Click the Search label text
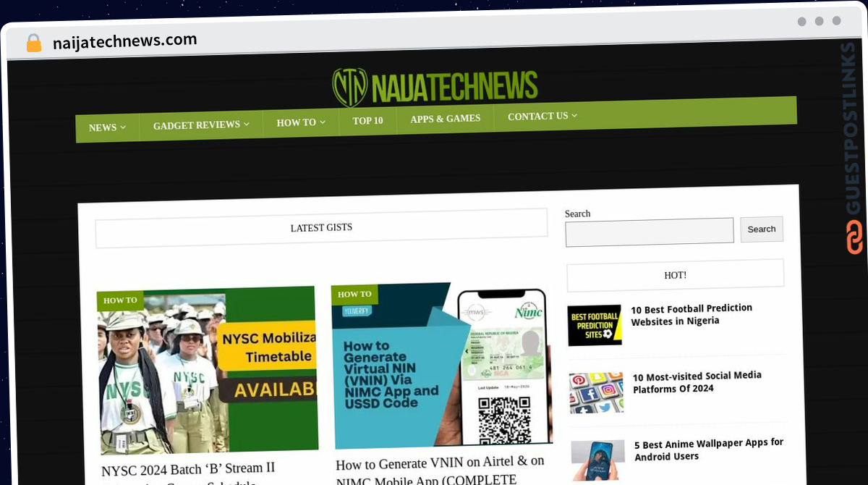 [577, 214]
